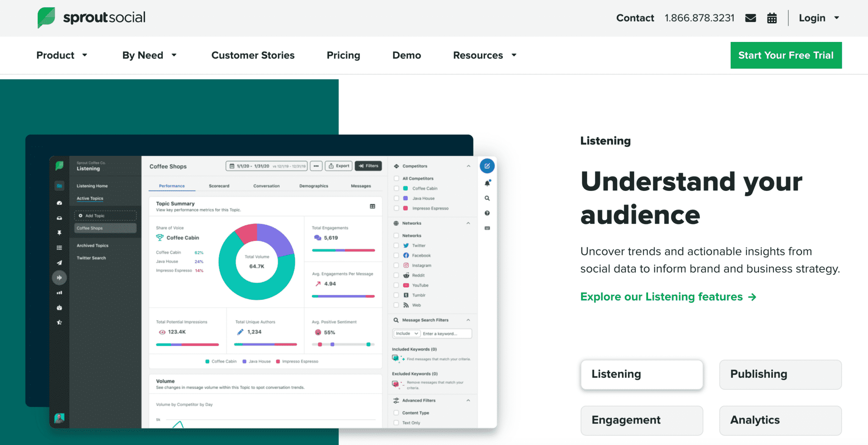Click the folder icon at sidebar top
Screen dimensions: 868x445
tap(59, 186)
